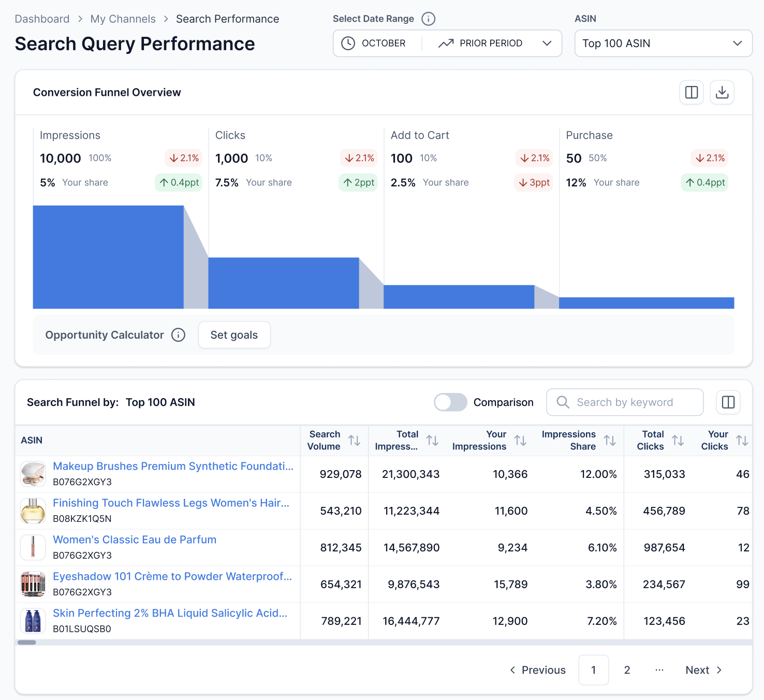Enable the Comparison toggle
The width and height of the screenshot is (764, 700).
(x=450, y=402)
